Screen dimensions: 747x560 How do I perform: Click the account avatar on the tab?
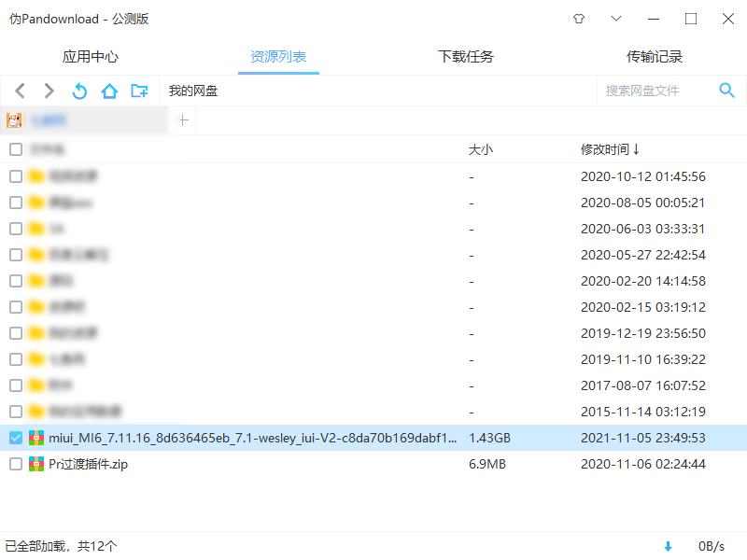13,120
